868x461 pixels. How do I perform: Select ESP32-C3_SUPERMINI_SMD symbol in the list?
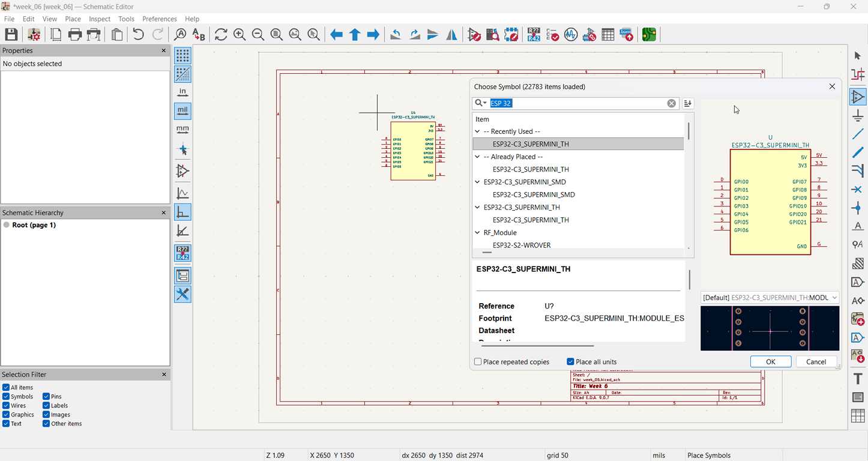(534, 194)
